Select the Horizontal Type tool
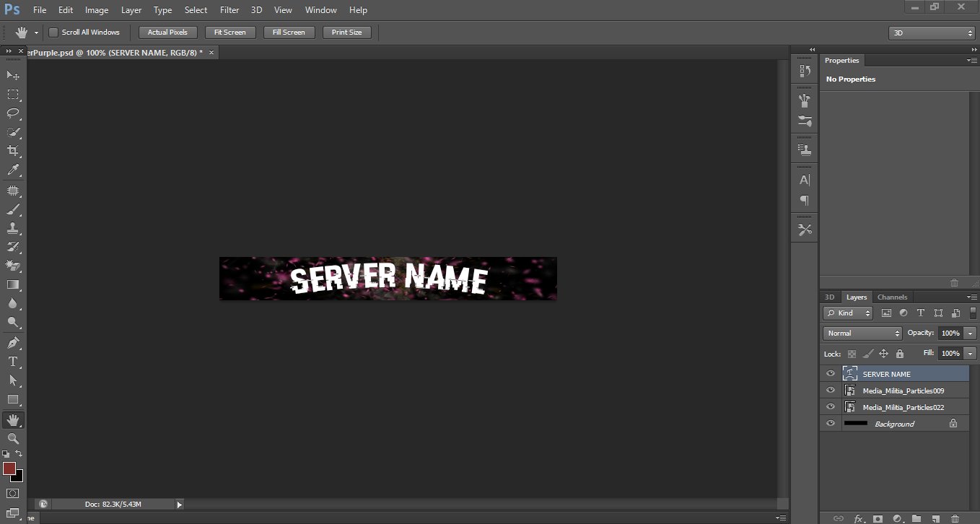Image resolution: width=980 pixels, height=524 pixels. tap(13, 362)
